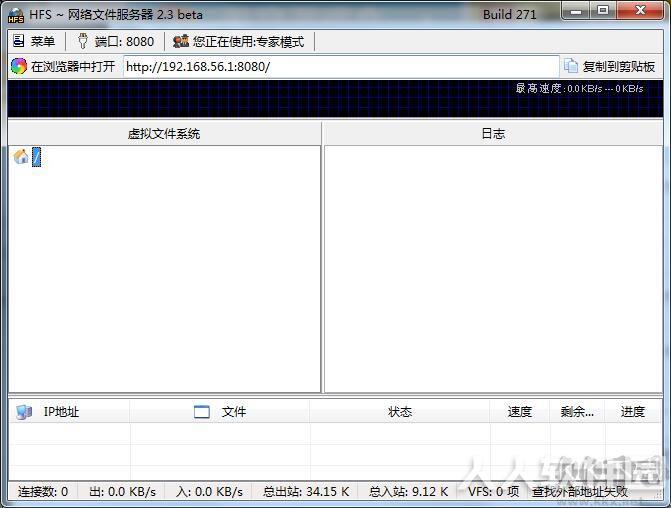
Task: Click 出: 0.0 KB/s status entry
Action: 122,491
